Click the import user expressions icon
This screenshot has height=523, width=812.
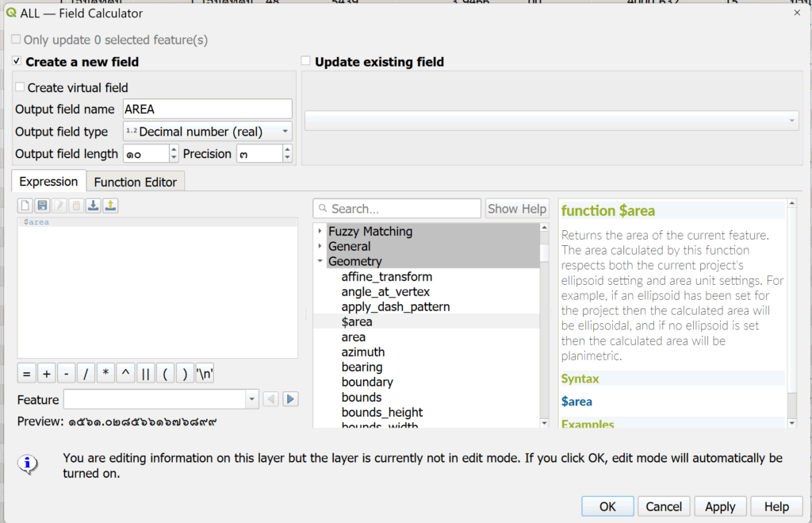click(x=93, y=206)
